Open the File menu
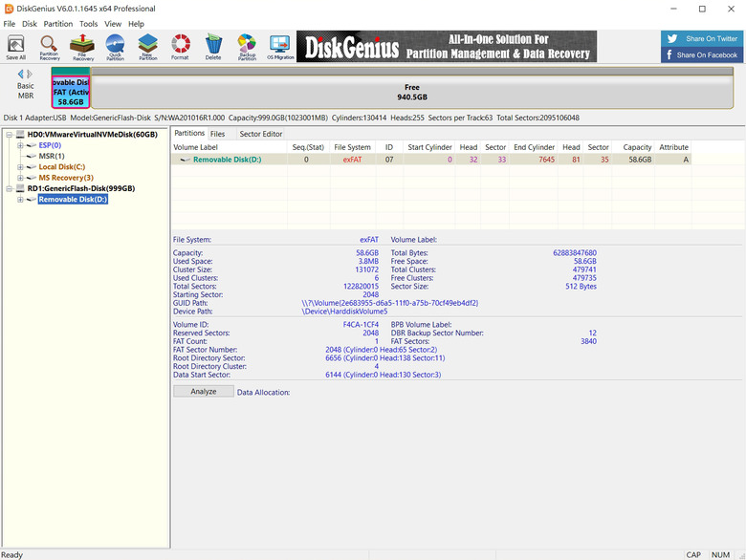Screen dimensions: 746x560 (x=10, y=24)
